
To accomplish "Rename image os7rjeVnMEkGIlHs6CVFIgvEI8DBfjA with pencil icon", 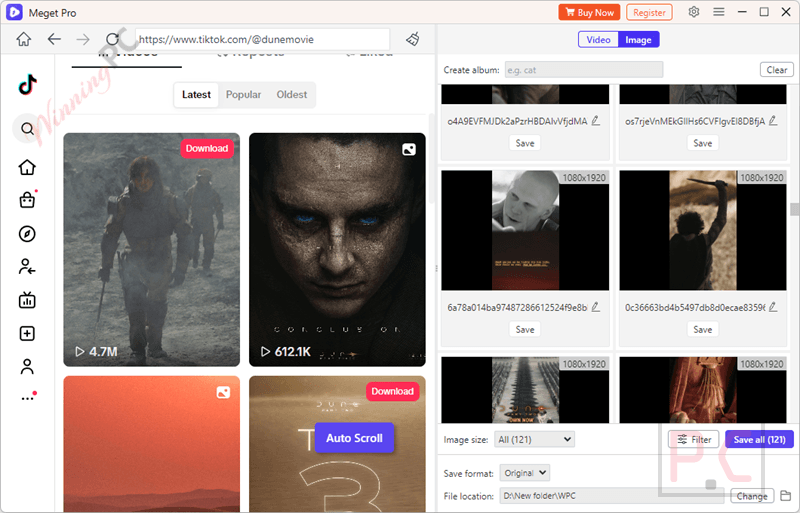I will (773, 121).
